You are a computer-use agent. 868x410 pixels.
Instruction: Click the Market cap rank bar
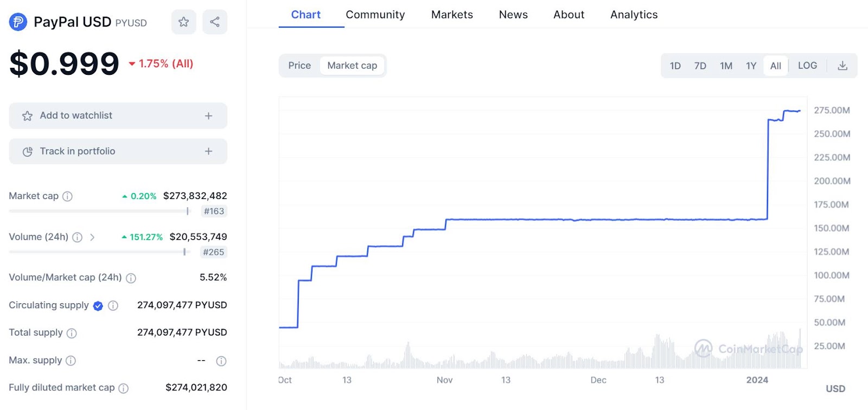100,211
